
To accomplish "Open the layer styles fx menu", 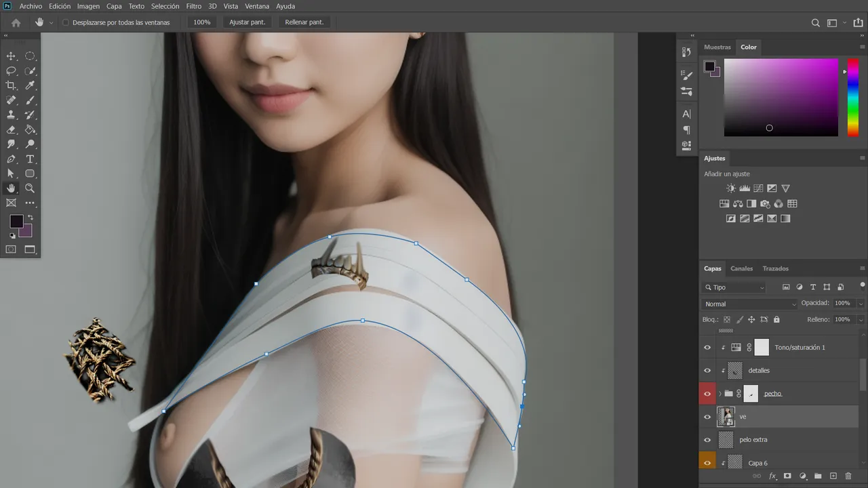I will (x=772, y=476).
